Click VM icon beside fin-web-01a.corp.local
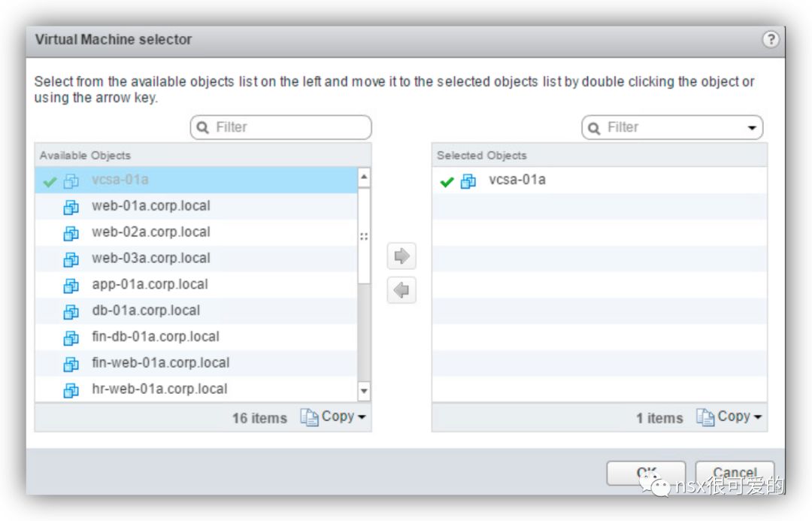The height and width of the screenshot is (521, 812). [x=71, y=364]
